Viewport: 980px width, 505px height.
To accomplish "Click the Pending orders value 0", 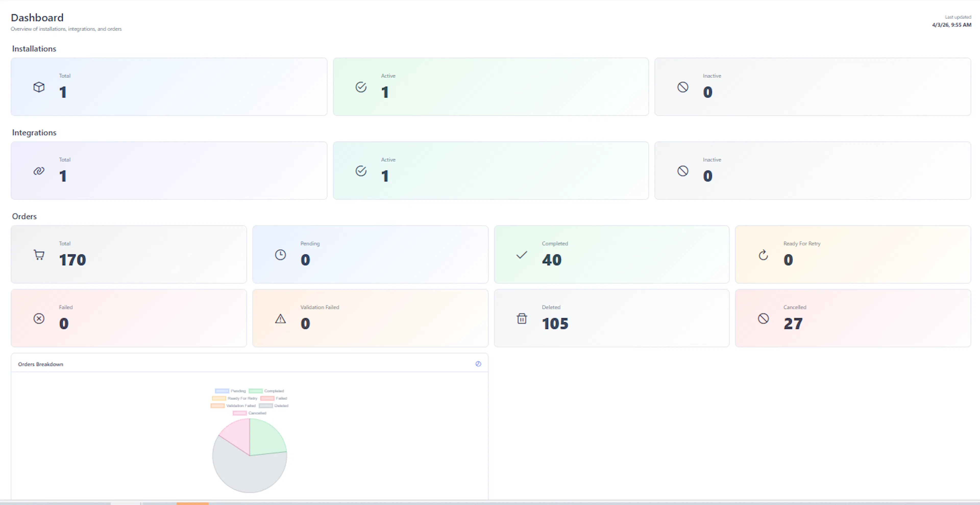I will (x=305, y=260).
